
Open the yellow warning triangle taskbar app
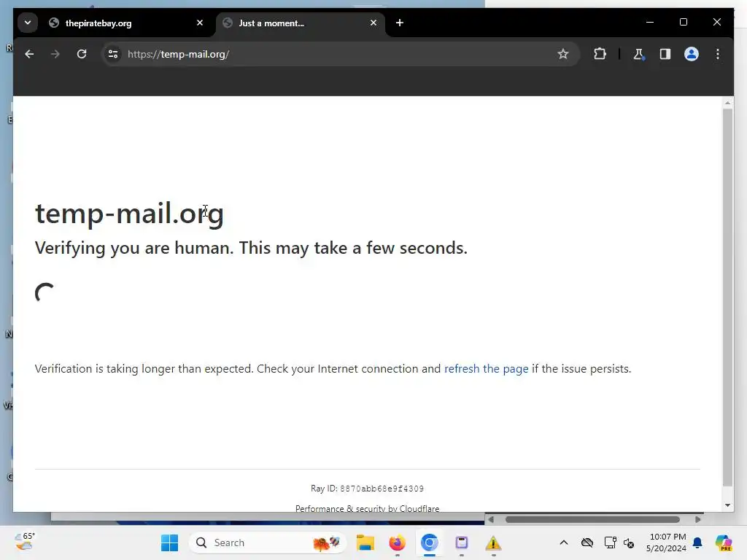(493, 542)
